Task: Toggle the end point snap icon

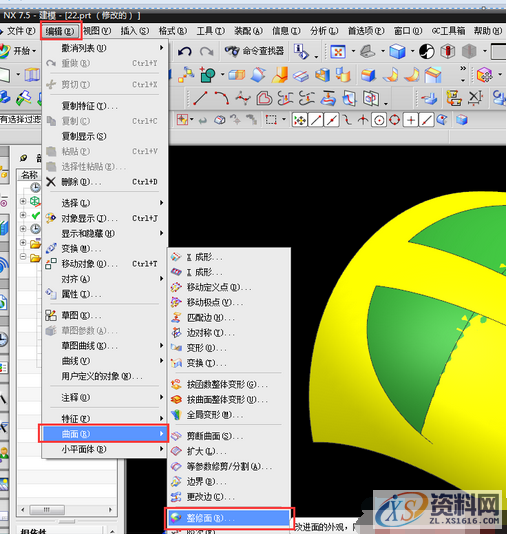Action: 316,120
